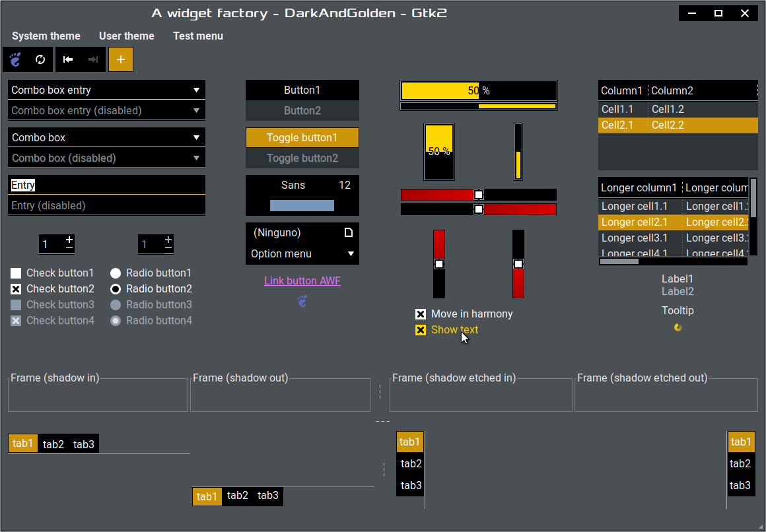Open the Combo box entry dropdown arrow
Viewport: 766px width, 532px height.
click(x=196, y=90)
